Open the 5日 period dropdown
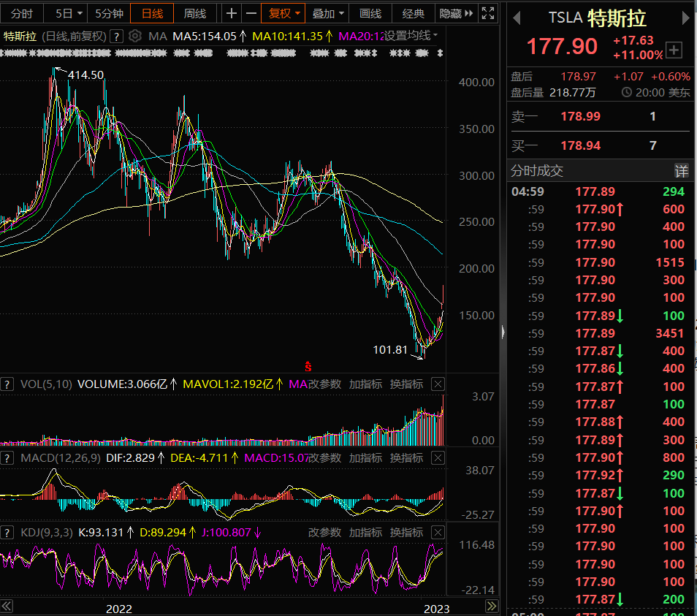The width and height of the screenshot is (697, 616). tap(69, 13)
